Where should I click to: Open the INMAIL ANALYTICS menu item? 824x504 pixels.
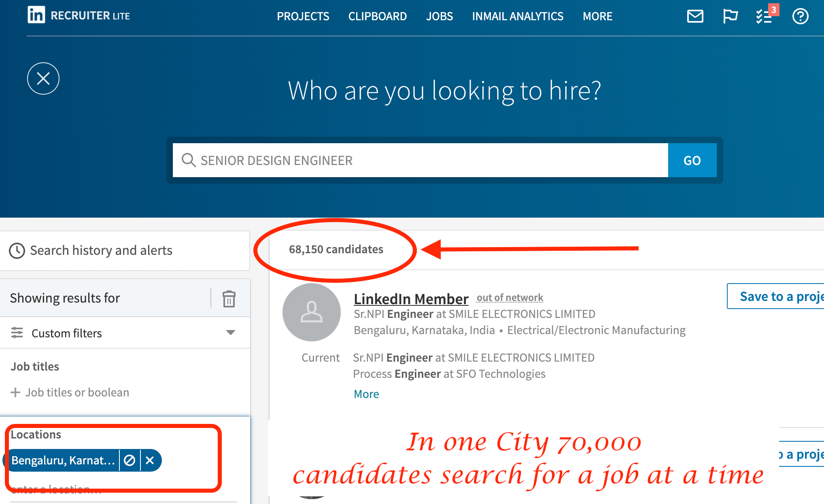[518, 16]
